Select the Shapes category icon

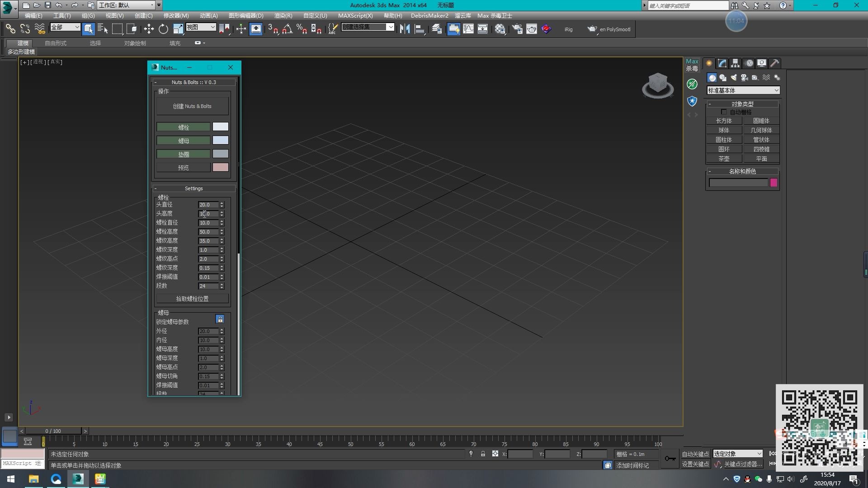(x=723, y=78)
